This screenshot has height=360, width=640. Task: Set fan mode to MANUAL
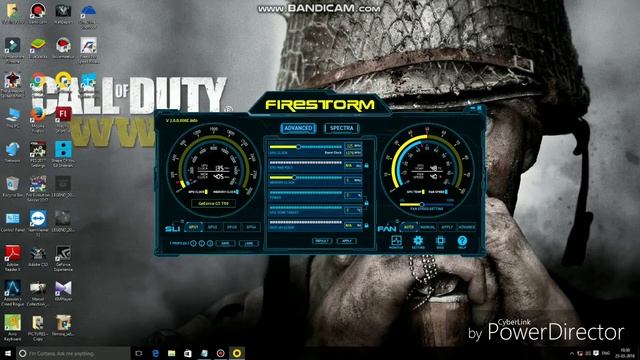coord(428,227)
